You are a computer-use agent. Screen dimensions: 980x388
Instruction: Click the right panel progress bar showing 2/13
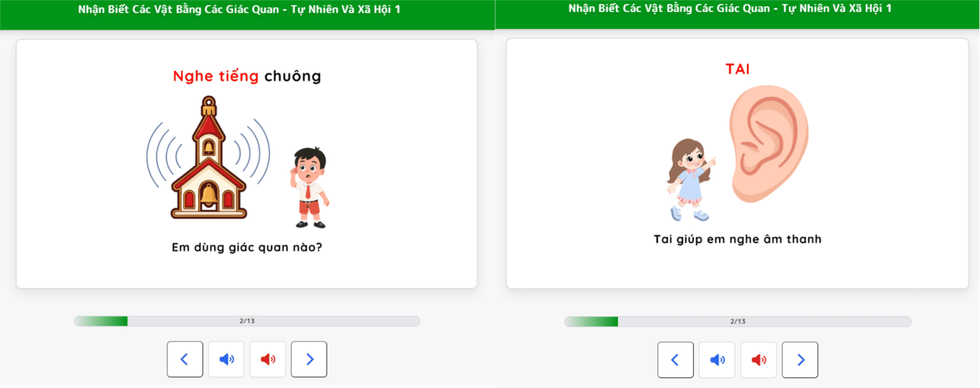click(x=737, y=322)
